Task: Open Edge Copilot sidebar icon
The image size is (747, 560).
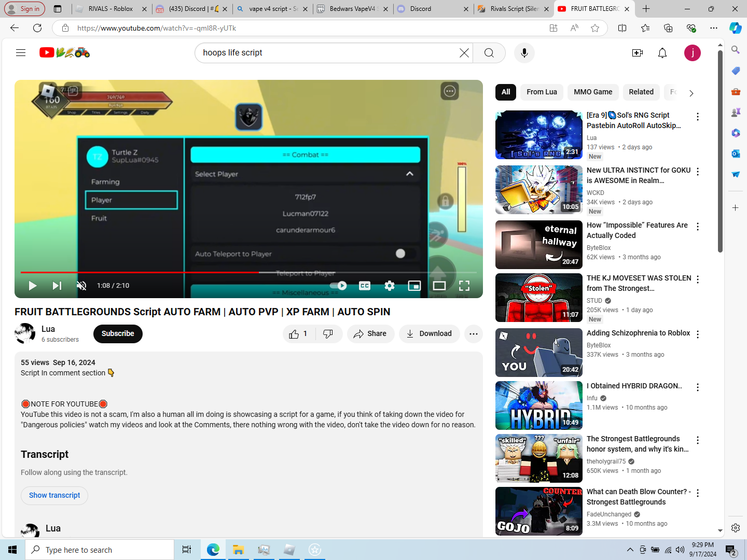Action: (x=735, y=28)
